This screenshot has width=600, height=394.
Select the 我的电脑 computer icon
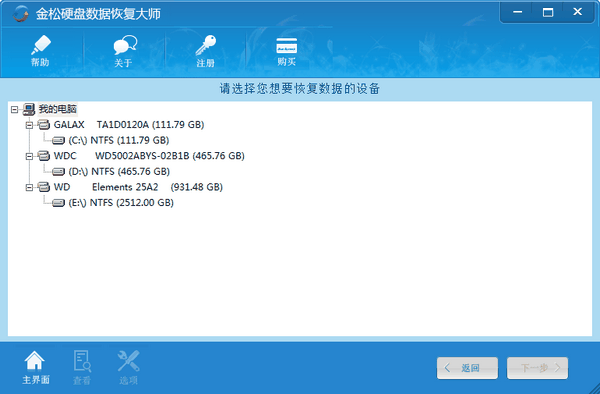(x=29, y=109)
